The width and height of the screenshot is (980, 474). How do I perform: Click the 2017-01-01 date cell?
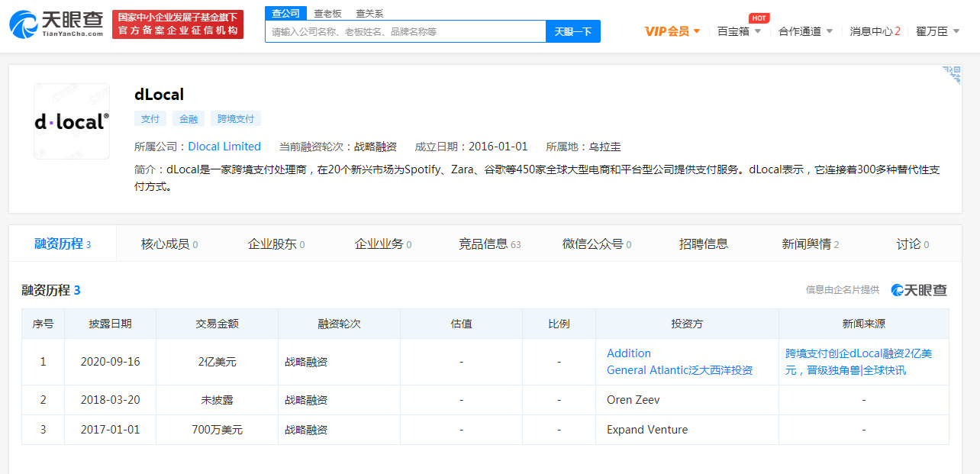[x=111, y=430]
